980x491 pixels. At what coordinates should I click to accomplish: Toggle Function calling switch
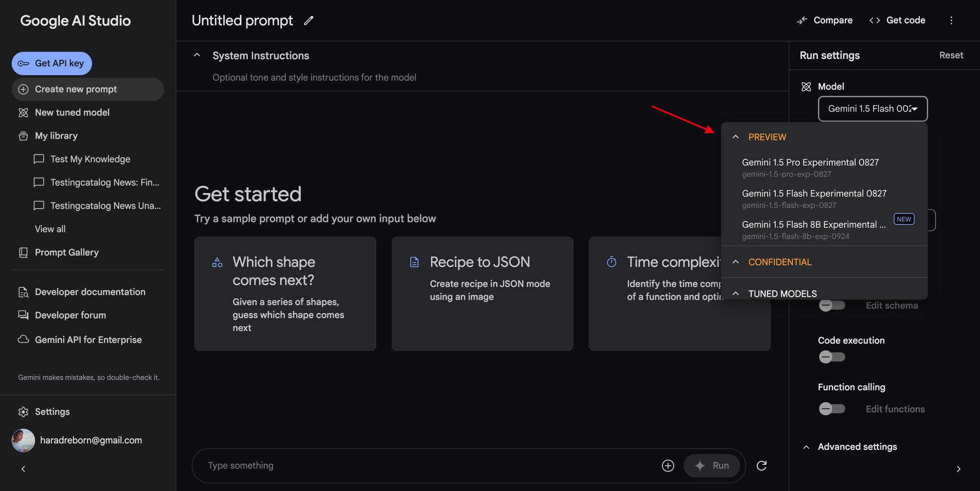coord(832,409)
